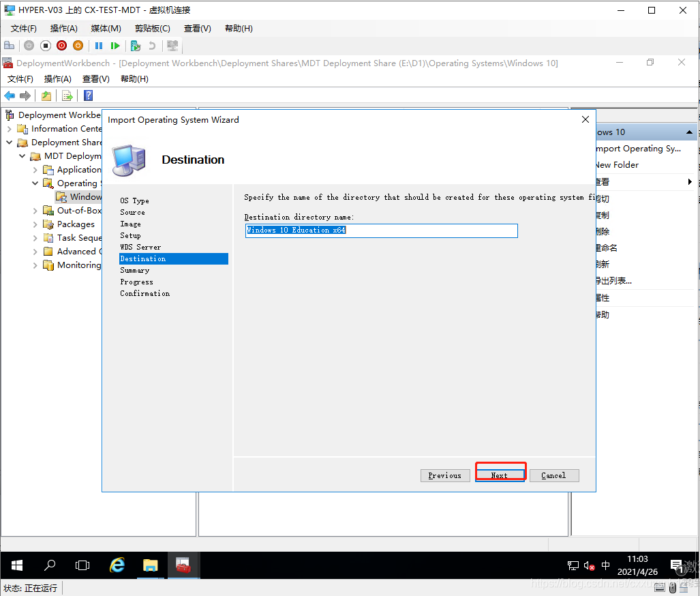
Task: Open 文件(F) menu of VM connection
Action: [24, 29]
